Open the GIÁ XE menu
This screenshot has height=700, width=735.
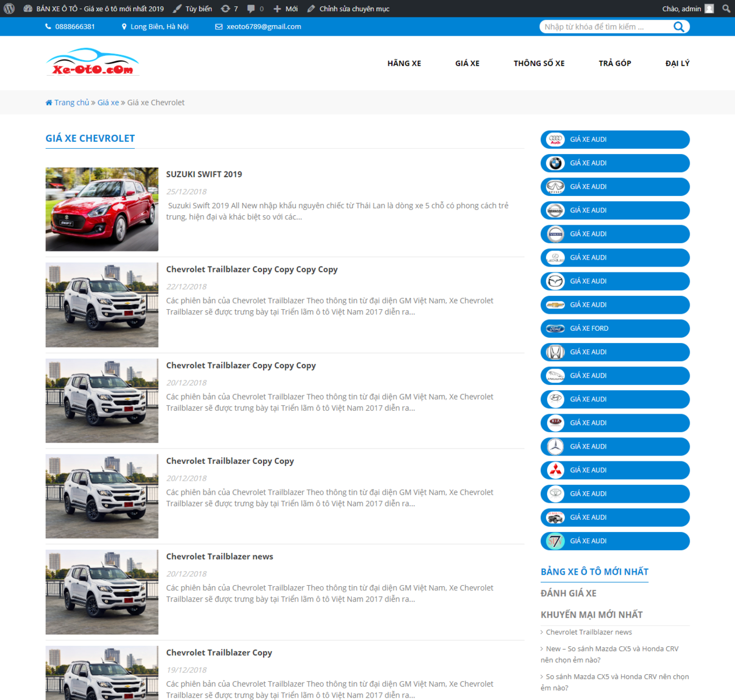(467, 63)
